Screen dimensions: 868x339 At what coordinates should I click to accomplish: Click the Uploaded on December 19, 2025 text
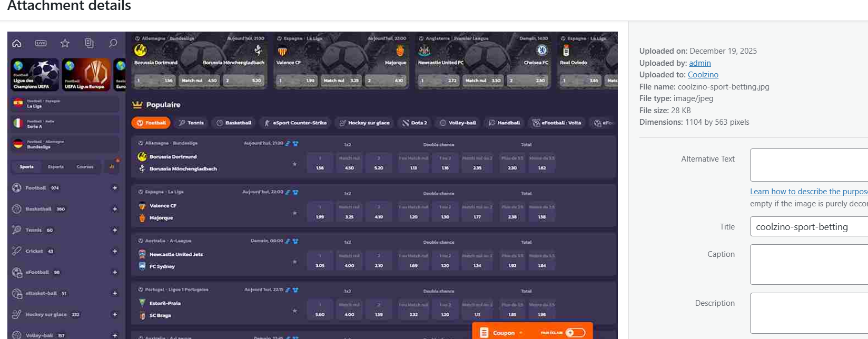(698, 51)
